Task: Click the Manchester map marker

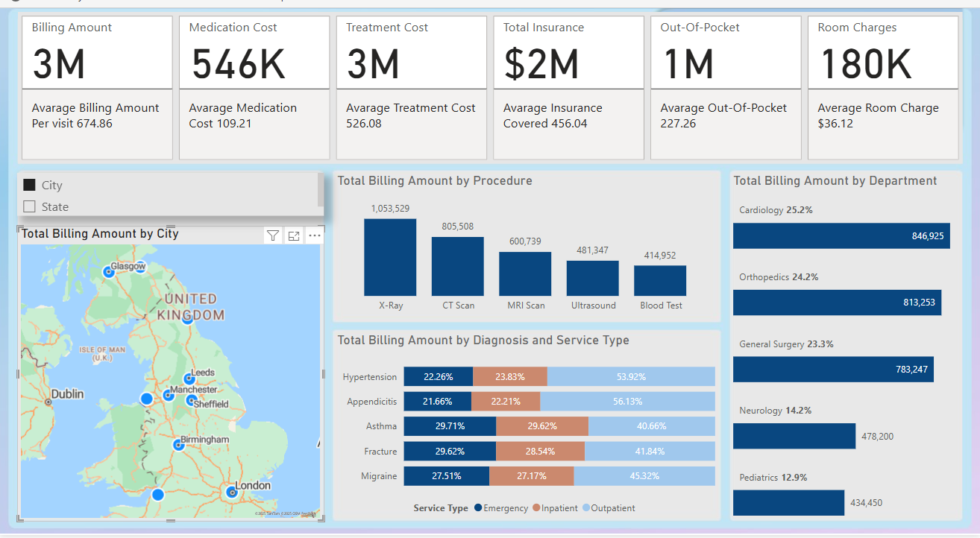Action: pos(168,395)
